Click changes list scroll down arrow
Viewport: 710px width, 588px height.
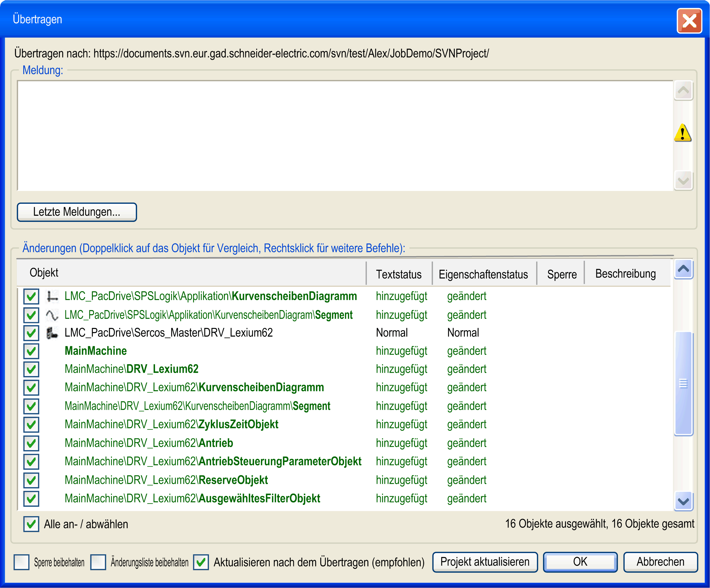click(x=683, y=501)
